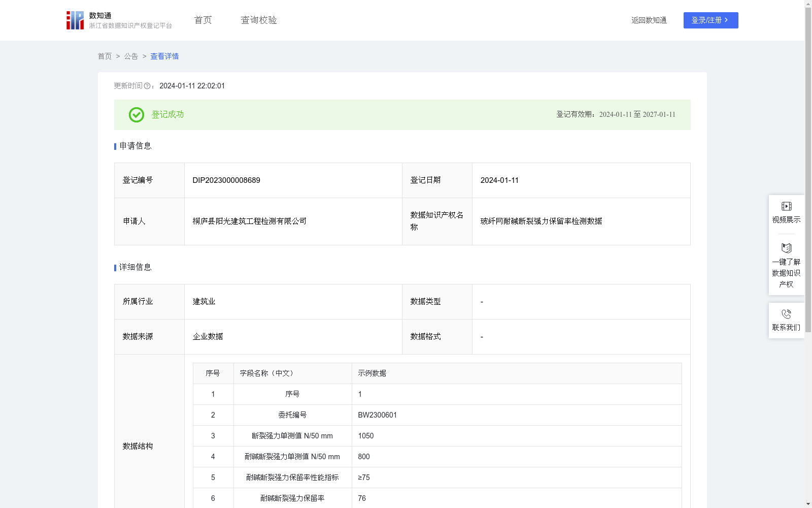The height and width of the screenshot is (508, 812).
Task: Select the name 玻纤网耐碱断裂强力保留率检测数据
Action: pyautogui.click(x=541, y=221)
